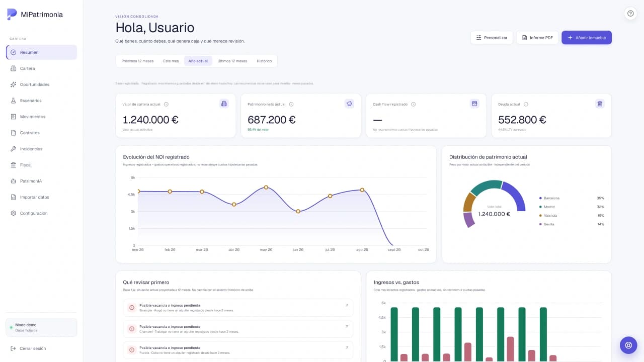Open PatrimonIA in the sidebar

41,181
